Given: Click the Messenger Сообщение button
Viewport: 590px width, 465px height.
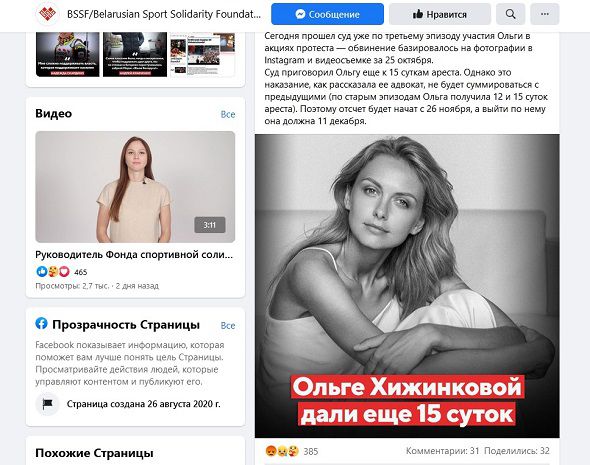Looking at the screenshot, I should (327, 14).
